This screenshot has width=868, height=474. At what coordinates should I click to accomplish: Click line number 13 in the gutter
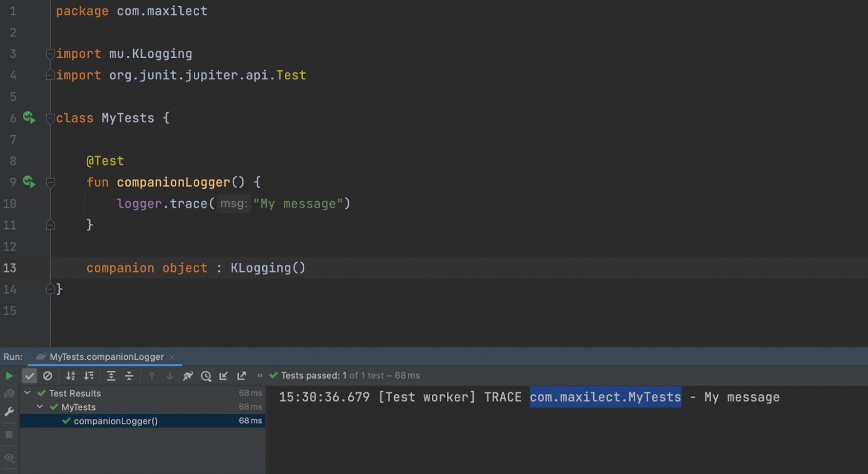[x=10, y=268]
